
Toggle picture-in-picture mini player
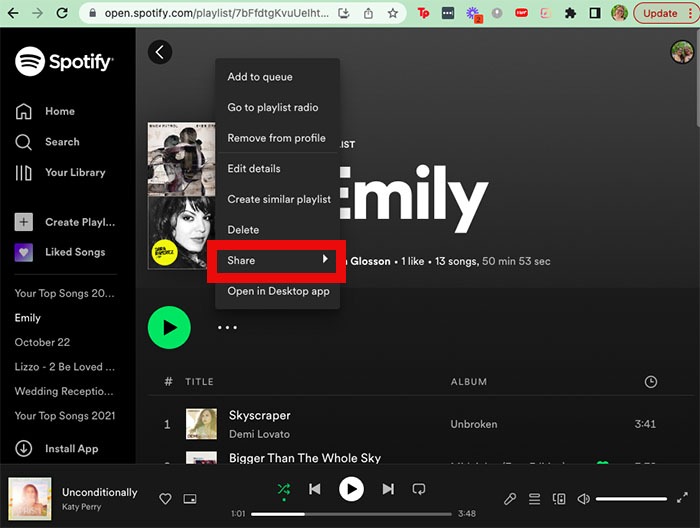(190, 499)
